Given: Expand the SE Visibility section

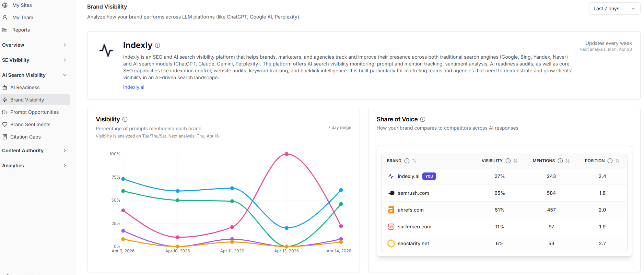Looking at the screenshot, I should (34, 60).
